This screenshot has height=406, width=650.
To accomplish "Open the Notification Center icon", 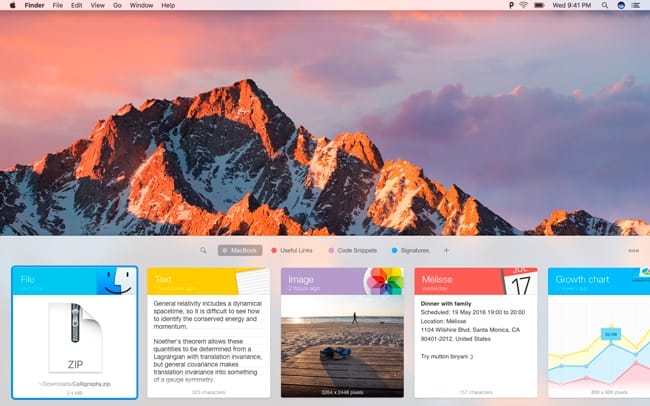I will [x=637, y=6].
